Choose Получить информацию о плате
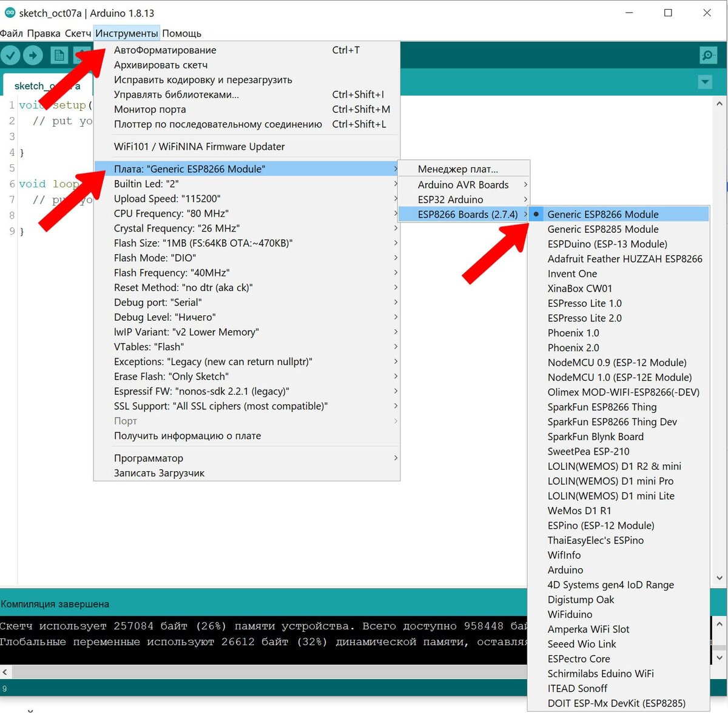The height and width of the screenshot is (713, 728). [x=247, y=436]
